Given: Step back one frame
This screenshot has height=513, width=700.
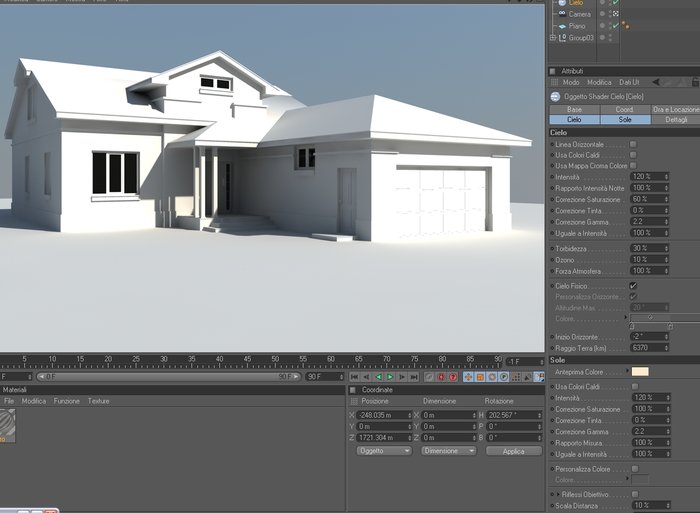Looking at the screenshot, I should point(367,377).
